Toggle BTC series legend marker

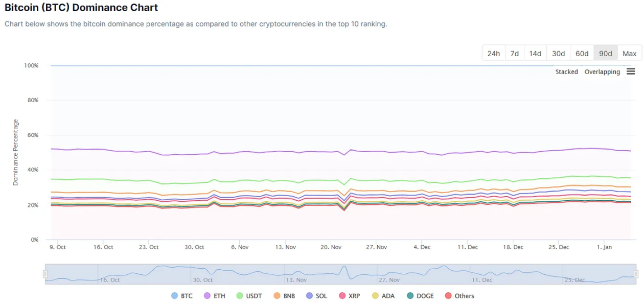click(175, 296)
